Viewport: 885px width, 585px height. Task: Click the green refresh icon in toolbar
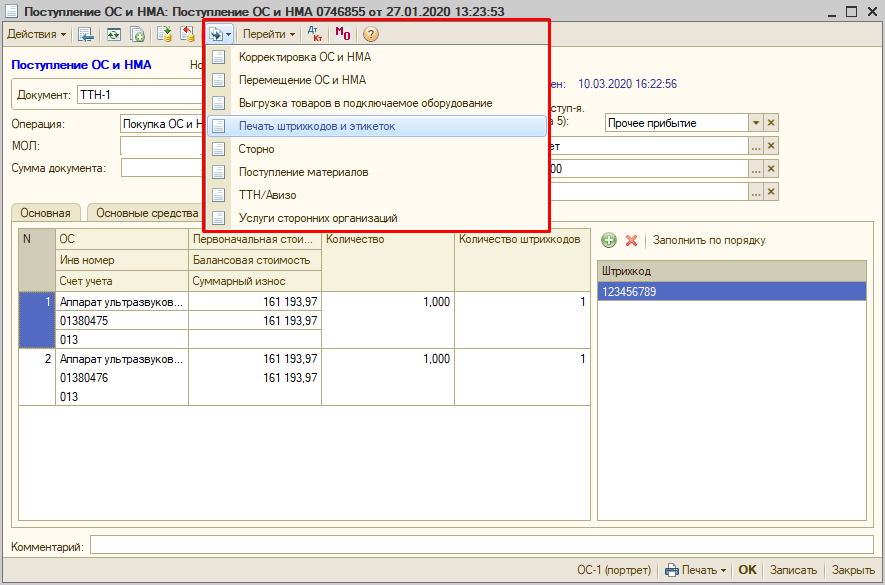(114, 33)
